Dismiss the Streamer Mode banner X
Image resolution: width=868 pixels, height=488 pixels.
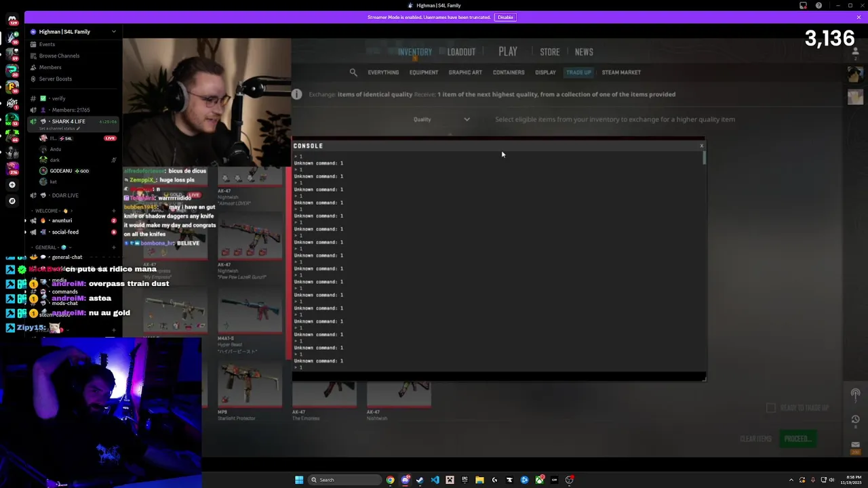[859, 17]
